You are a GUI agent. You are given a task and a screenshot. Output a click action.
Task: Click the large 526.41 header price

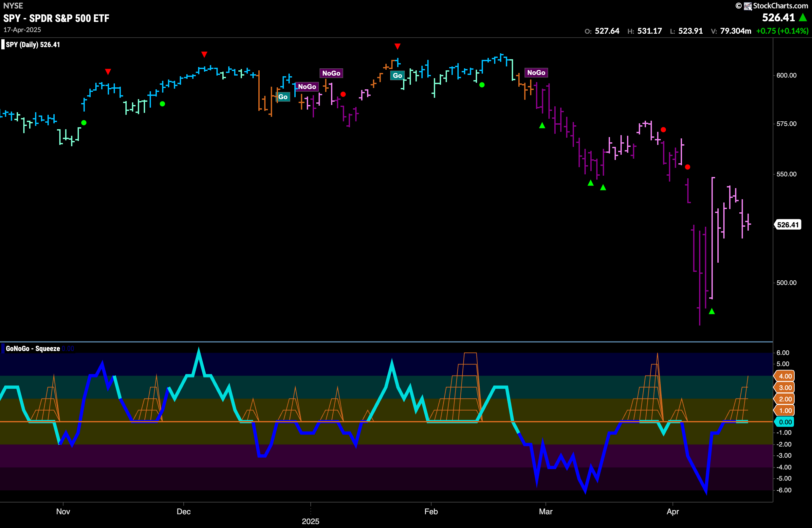[778, 17]
